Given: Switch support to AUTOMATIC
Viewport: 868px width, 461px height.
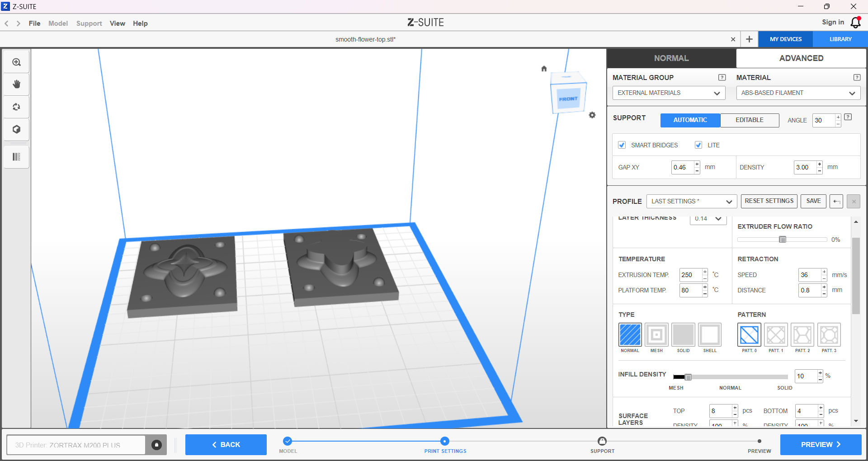Looking at the screenshot, I should coord(690,120).
